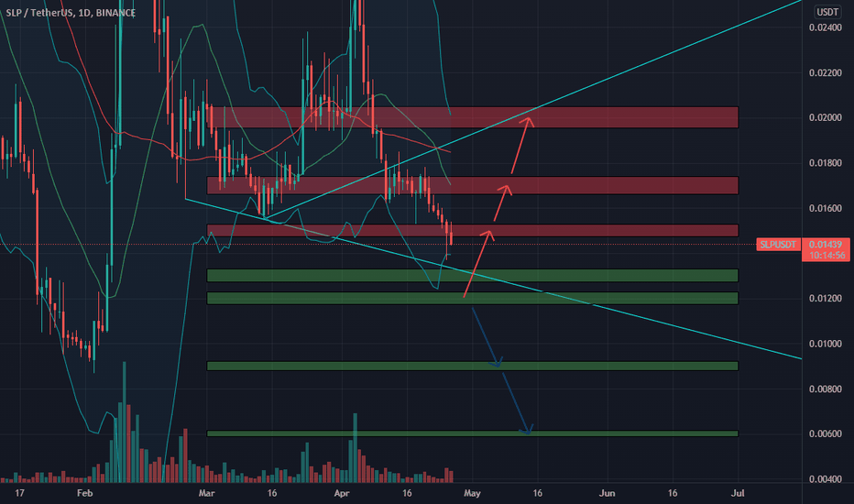
Task: Click the 0.00400 price axis label
Action: coord(826,479)
